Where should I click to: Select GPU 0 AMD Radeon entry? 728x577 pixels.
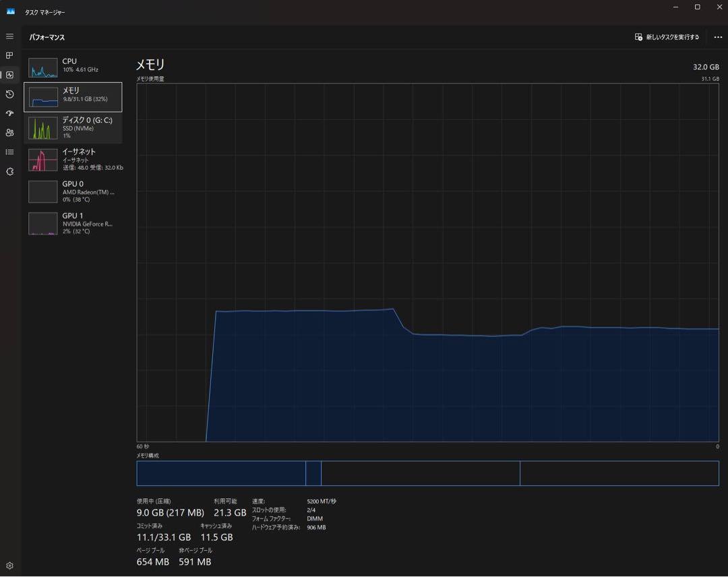point(73,191)
